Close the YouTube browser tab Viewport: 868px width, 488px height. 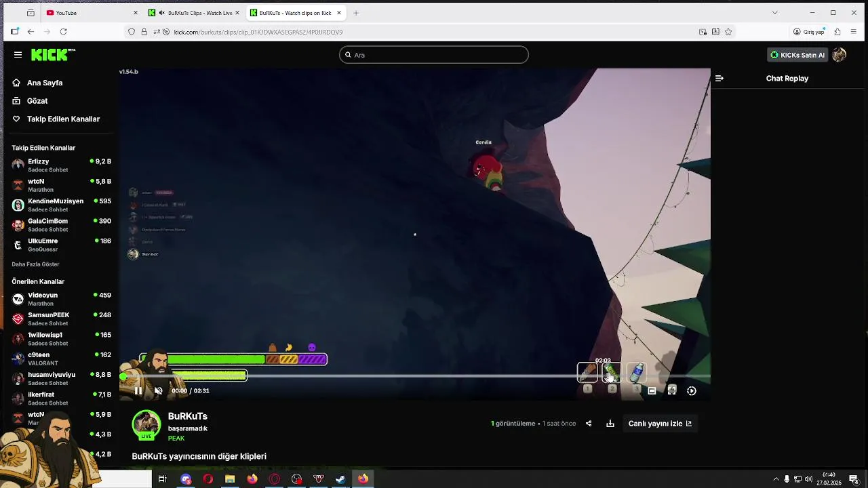(136, 13)
